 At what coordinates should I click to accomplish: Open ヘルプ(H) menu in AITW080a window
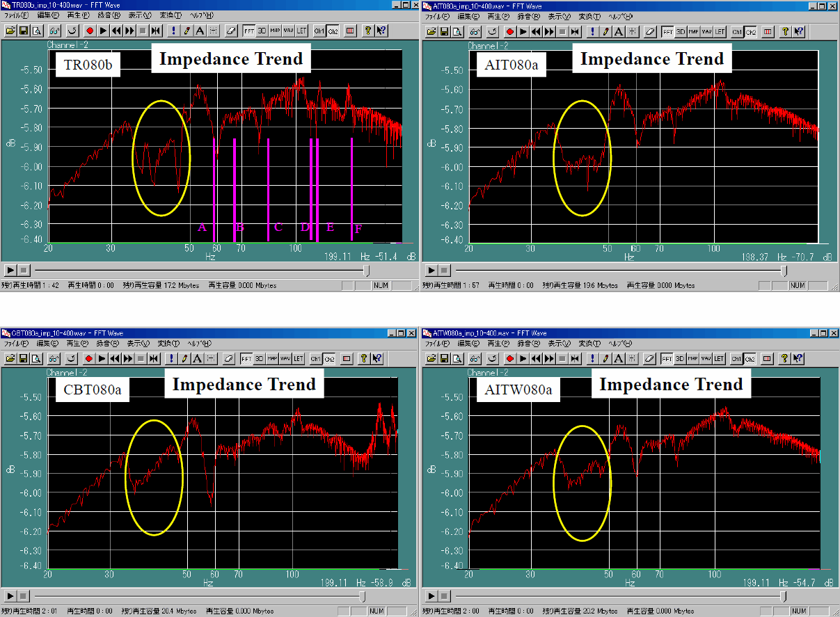pyautogui.click(x=621, y=344)
